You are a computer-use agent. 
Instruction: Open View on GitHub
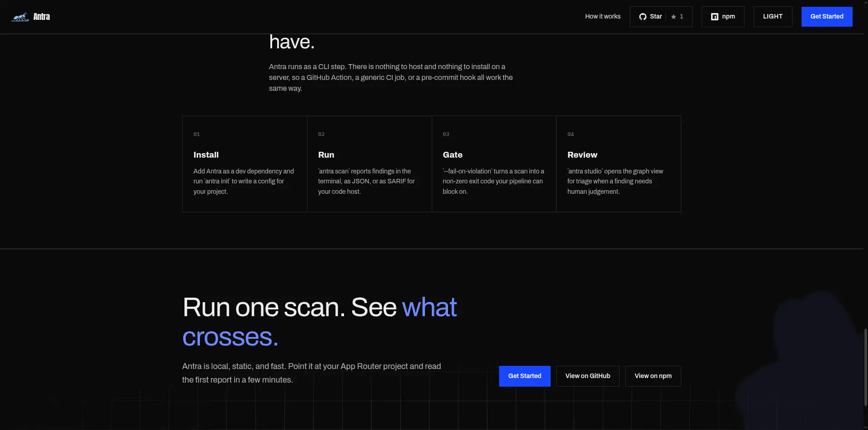click(588, 376)
